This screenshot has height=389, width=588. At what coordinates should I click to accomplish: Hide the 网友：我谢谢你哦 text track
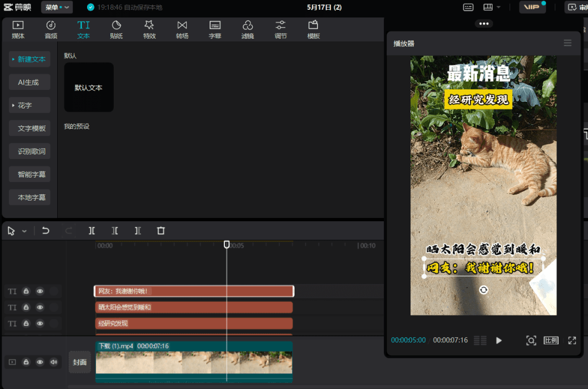tap(40, 291)
